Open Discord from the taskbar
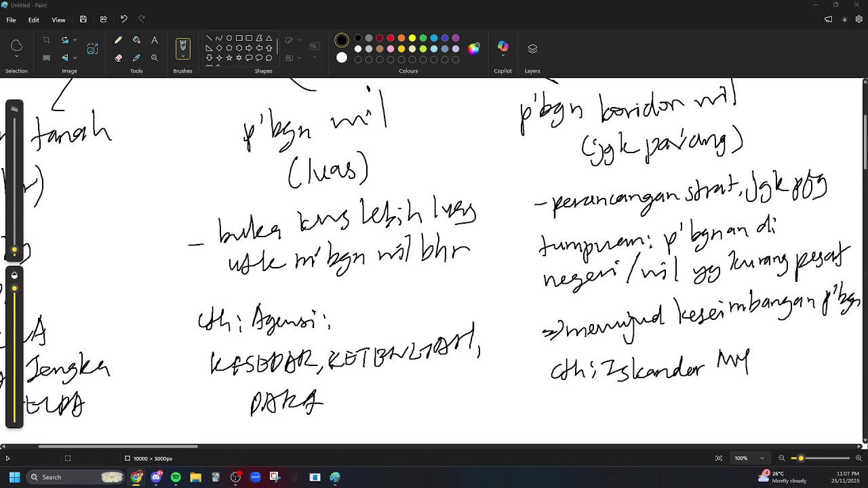 click(157, 477)
